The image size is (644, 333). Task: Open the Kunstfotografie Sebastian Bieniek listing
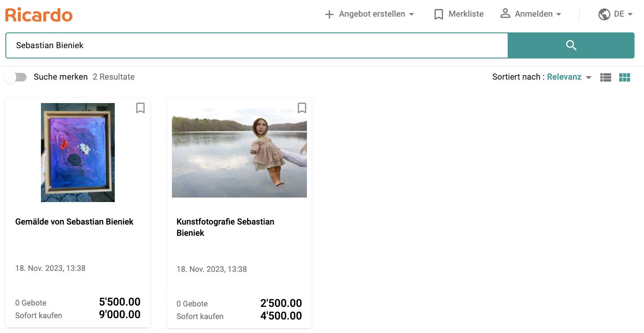point(225,227)
